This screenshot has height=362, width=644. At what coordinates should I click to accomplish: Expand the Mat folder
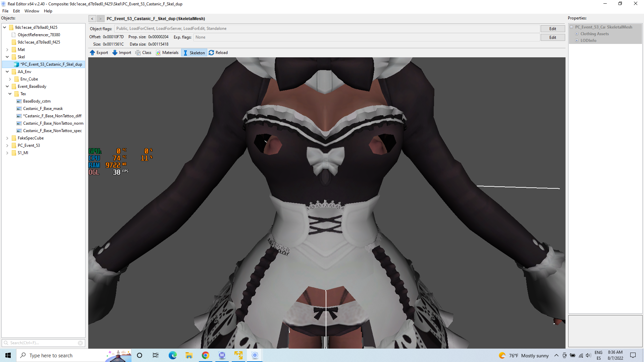pyautogui.click(x=7, y=50)
